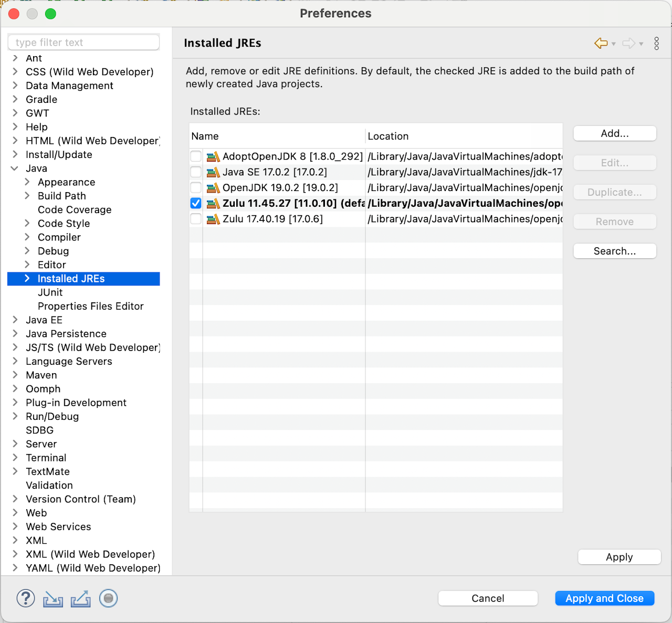The height and width of the screenshot is (623, 672).
Task: Open forward history dropdown arrow
Action: coord(641,44)
